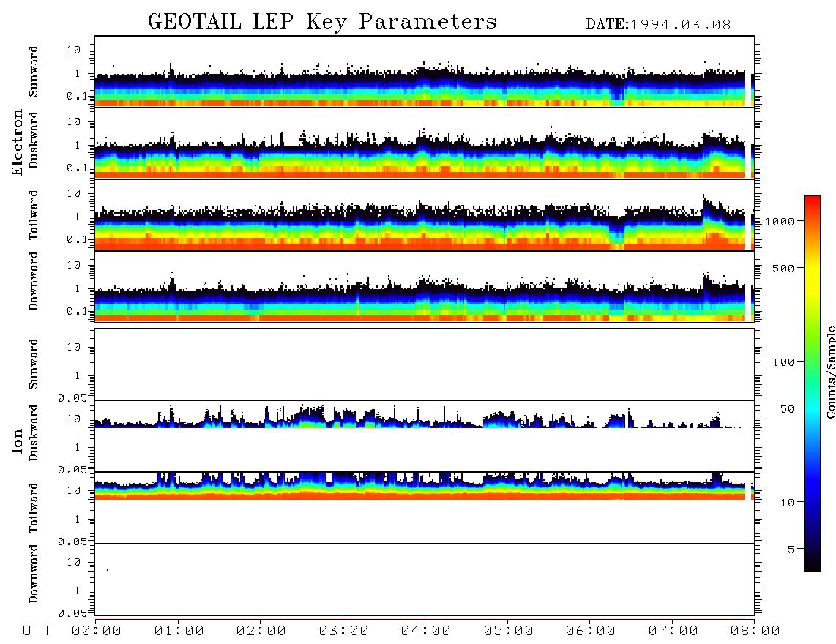The image size is (836, 644).
Task: Click the "U T" time axis label
Action: (37, 632)
